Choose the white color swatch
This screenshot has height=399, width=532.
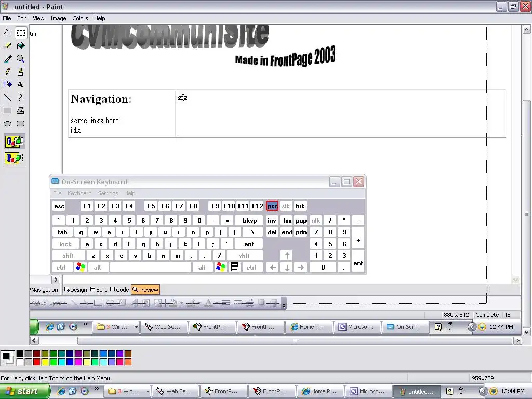[20, 362]
